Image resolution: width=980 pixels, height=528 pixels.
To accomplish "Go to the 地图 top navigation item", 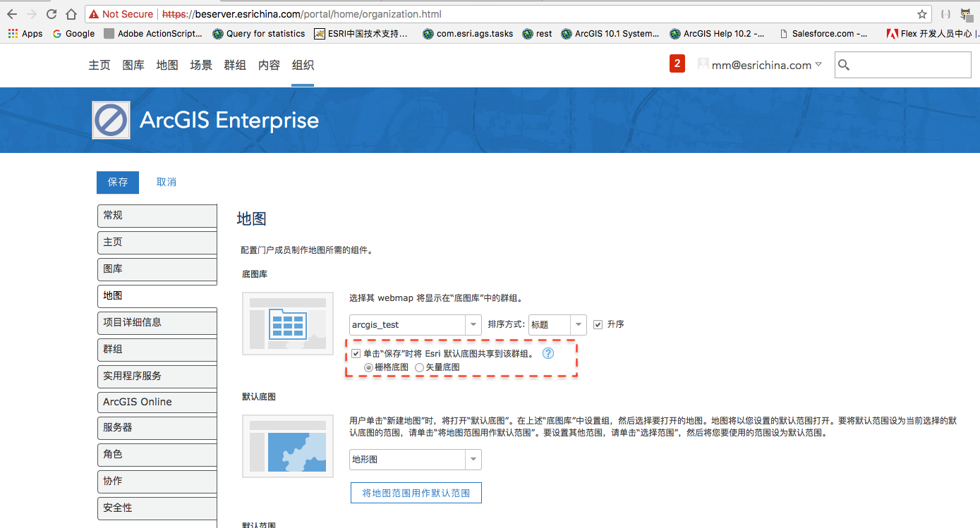I will click(x=167, y=65).
